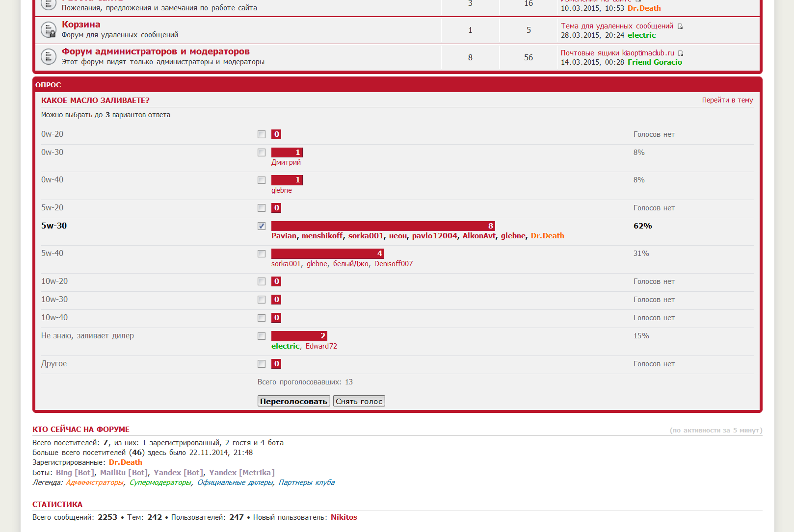Click the locked Корзина forum icon
The image size is (794, 532).
tap(48, 30)
